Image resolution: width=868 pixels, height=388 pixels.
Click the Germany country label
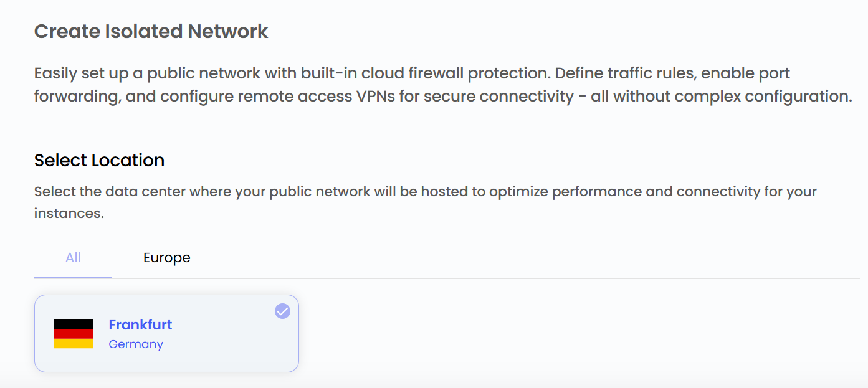136,344
